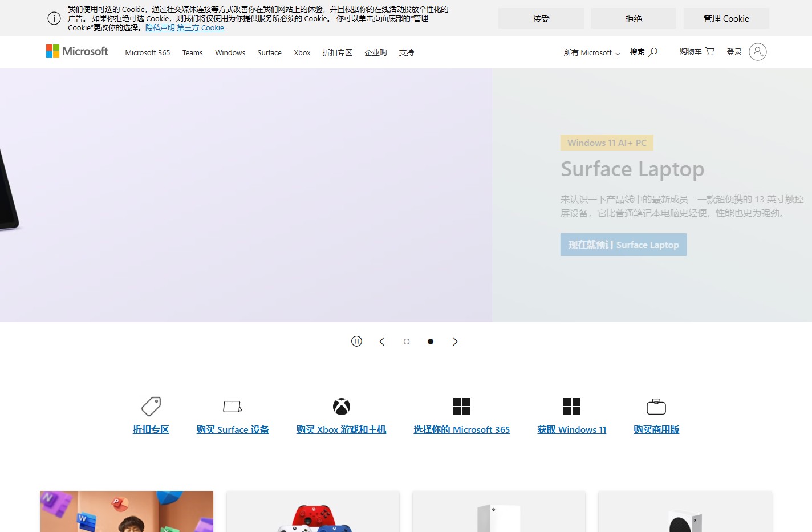Open 选择你的 Microsoft 365 link
Screen dimensions: 812x532
click(x=462, y=429)
